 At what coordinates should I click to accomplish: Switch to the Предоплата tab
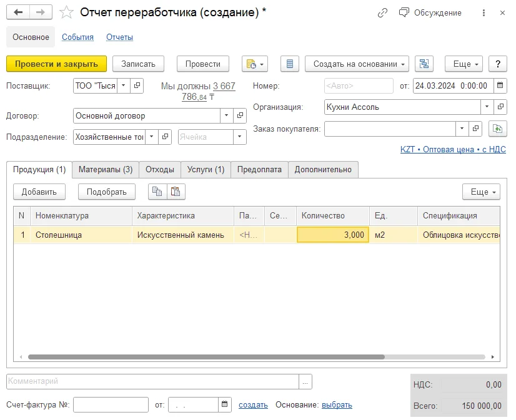(259, 170)
